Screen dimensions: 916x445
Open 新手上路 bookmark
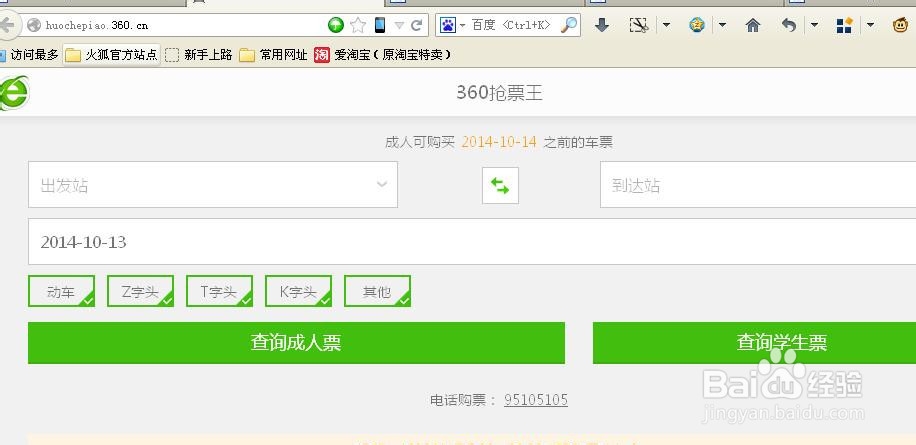(199, 55)
